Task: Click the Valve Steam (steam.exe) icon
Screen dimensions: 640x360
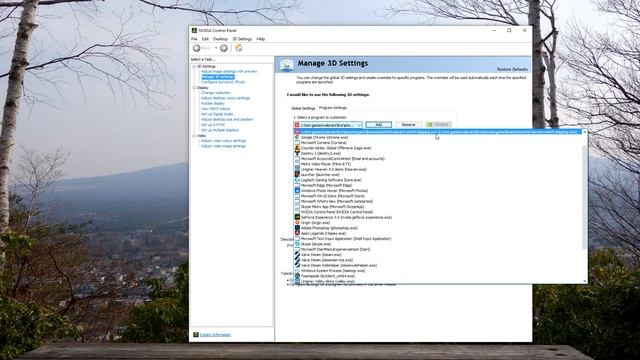Action: coord(297,255)
